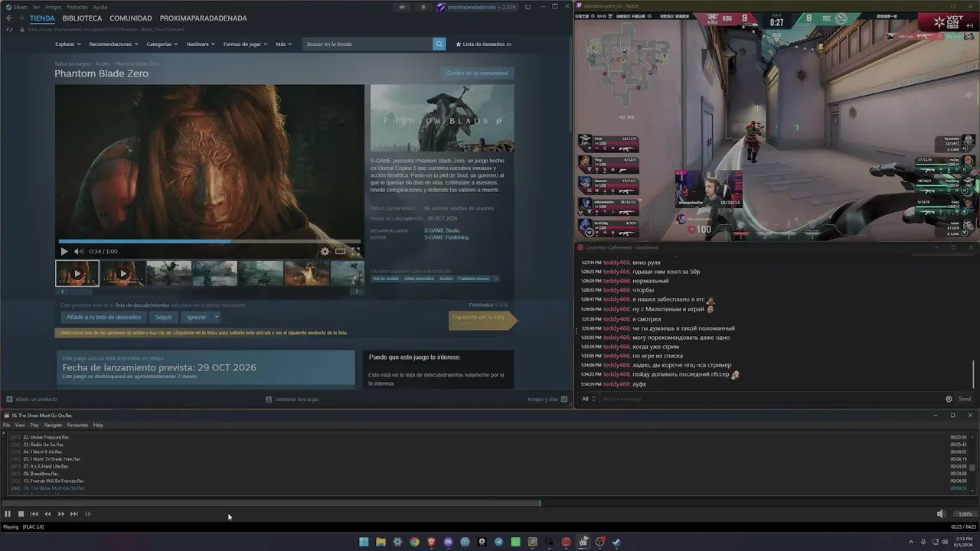Skip to next track in music player
This screenshot has height=551, width=980.
(x=74, y=514)
